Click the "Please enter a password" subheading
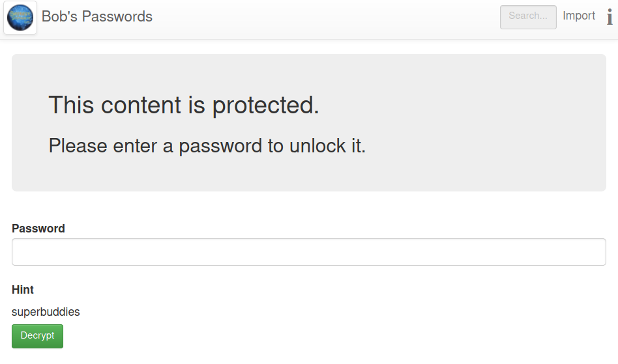Image resolution: width=618 pixels, height=364 pixels. pyautogui.click(x=207, y=146)
